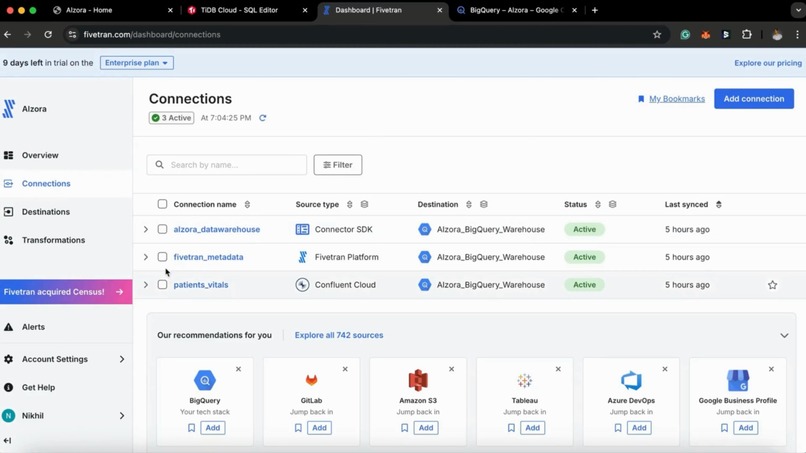The image size is (806, 453).
Task: Star the patients_vitals connection
Action: [772, 285]
